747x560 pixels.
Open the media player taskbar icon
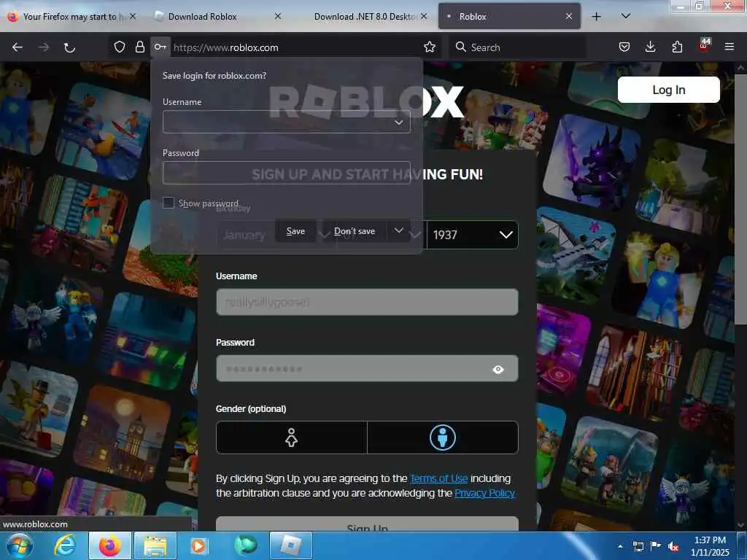pyautogui.click(x=198, y=545)
